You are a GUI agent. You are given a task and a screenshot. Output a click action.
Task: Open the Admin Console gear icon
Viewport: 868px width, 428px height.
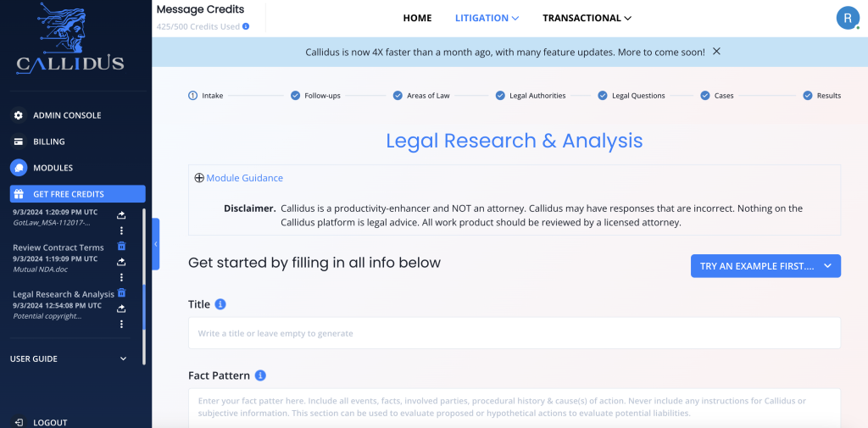[x=19, y=115]
